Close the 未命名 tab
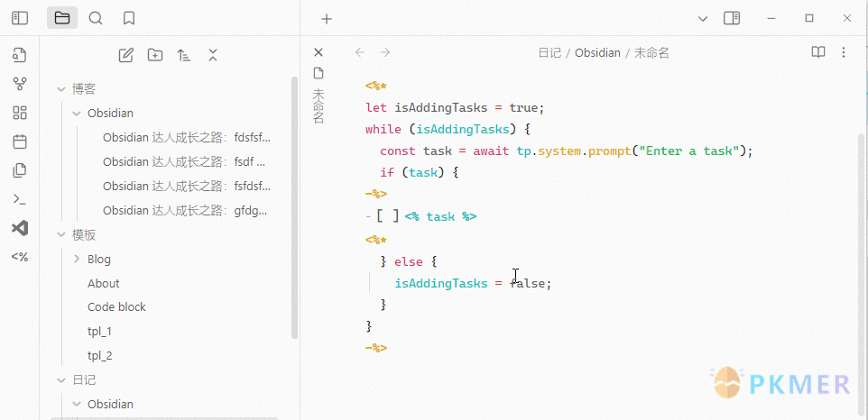 [319, 52]
